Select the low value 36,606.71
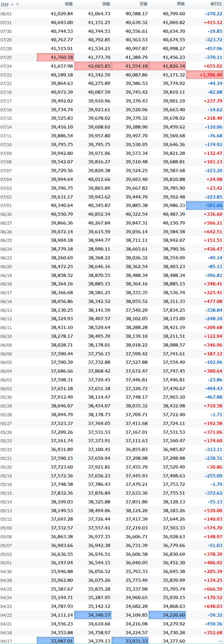 coord(137,537)
